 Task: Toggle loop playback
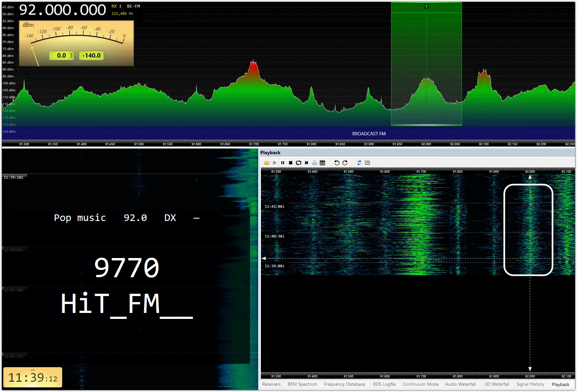click(x=298, y=163)
